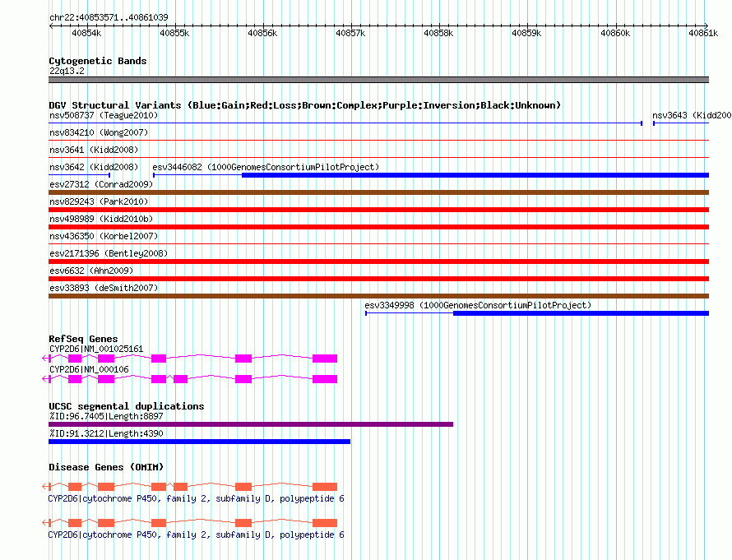732x560 pixels.
Task: Click the blue segmental duplication bar
Action: tap(199, 442)
